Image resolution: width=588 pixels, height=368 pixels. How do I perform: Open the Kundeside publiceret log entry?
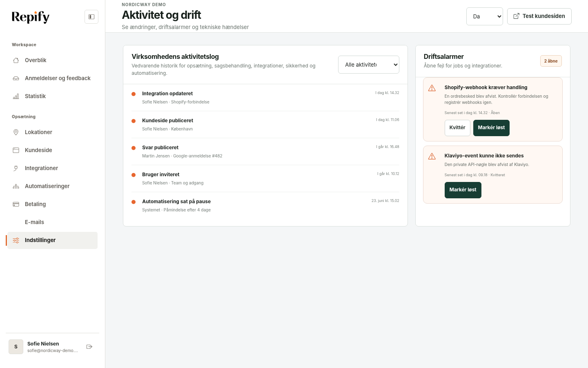pyautogui.click(x=265, y=125)
